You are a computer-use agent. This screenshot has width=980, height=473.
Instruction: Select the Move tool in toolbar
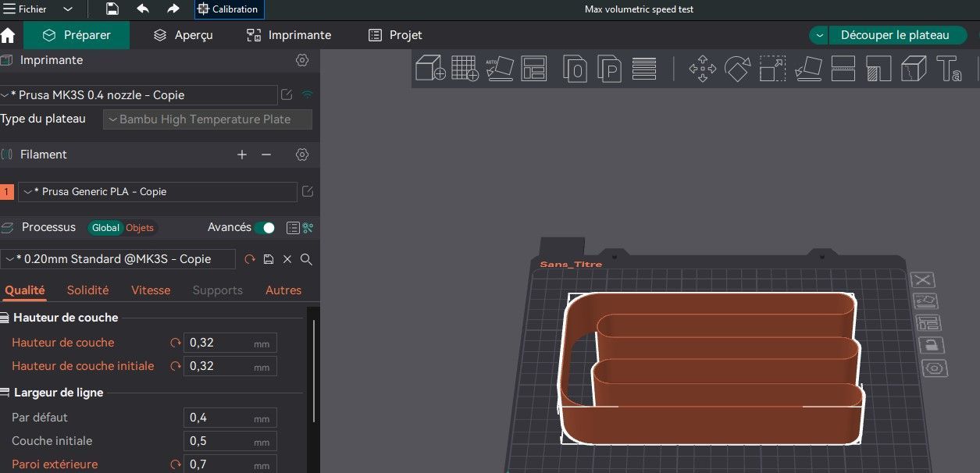pyautogui.click(x=702, y=69)
